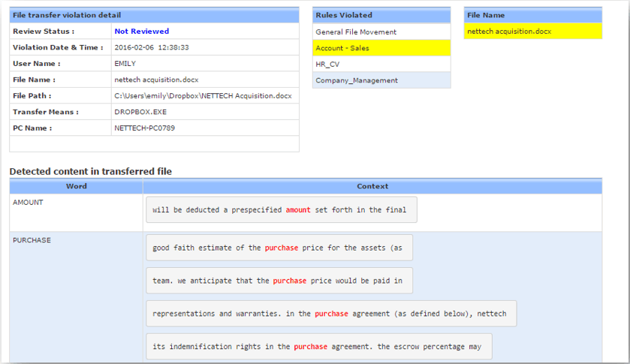Click the File transfer violation detail header

click(67, 15)
